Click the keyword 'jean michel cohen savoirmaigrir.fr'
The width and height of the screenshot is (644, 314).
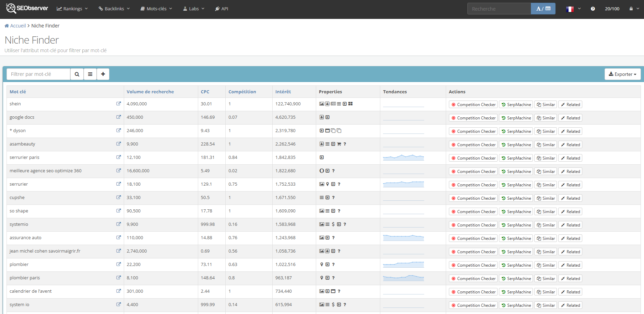45,251
